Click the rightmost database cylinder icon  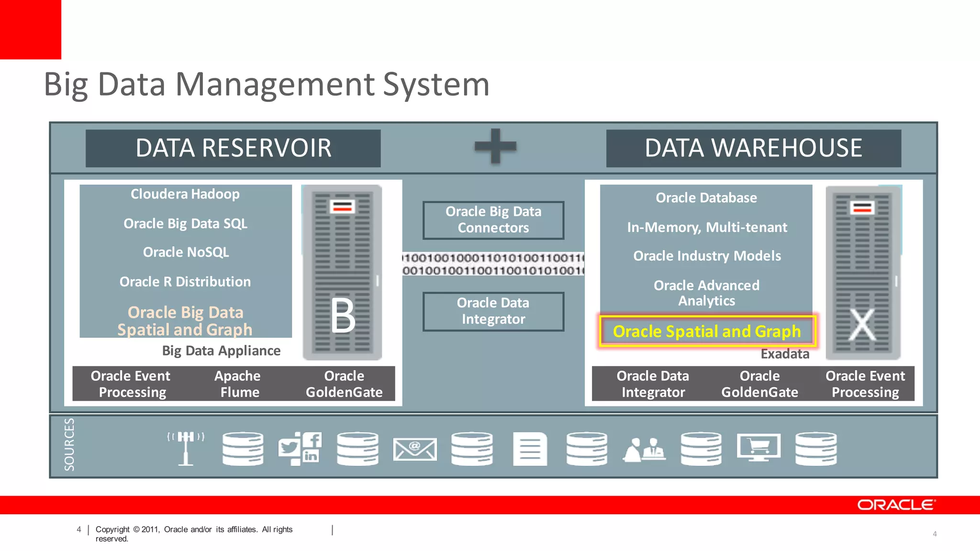816,449
